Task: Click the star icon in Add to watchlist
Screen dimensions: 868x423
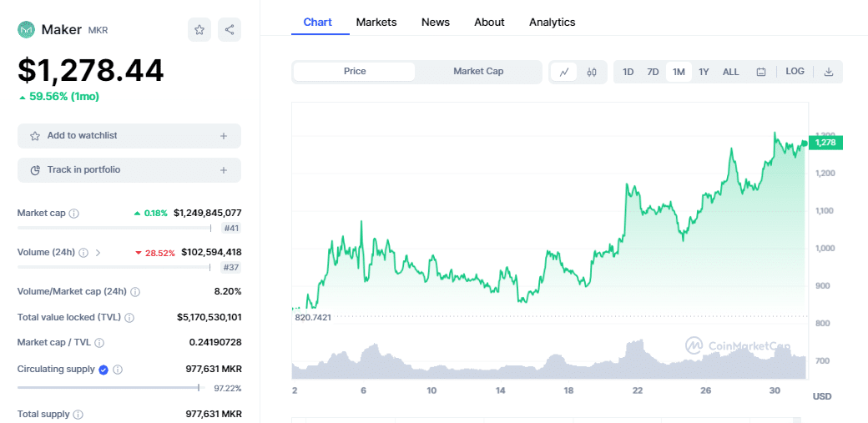Action: coord(35,136)
